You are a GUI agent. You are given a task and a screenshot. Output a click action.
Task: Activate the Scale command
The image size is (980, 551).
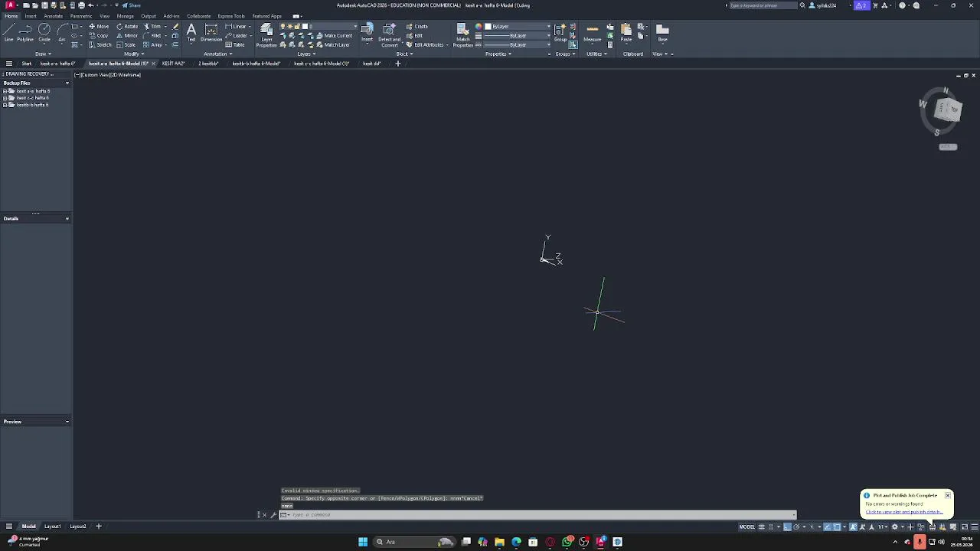126,44
